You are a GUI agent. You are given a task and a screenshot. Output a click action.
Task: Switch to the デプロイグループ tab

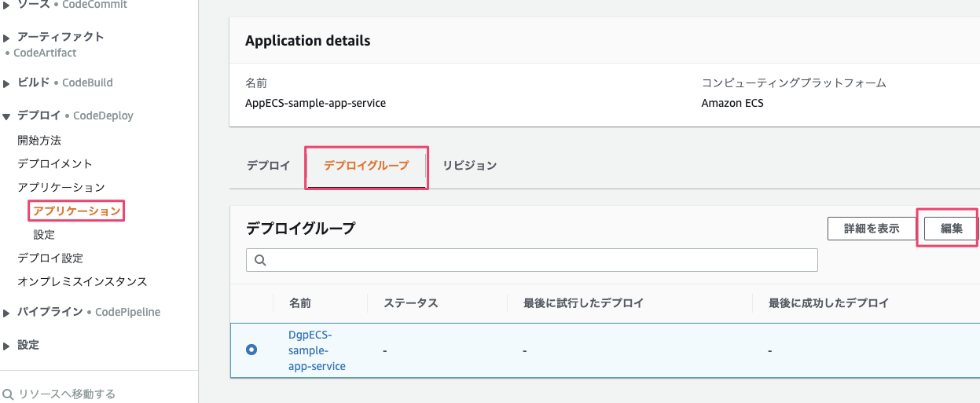pos(366,166)
